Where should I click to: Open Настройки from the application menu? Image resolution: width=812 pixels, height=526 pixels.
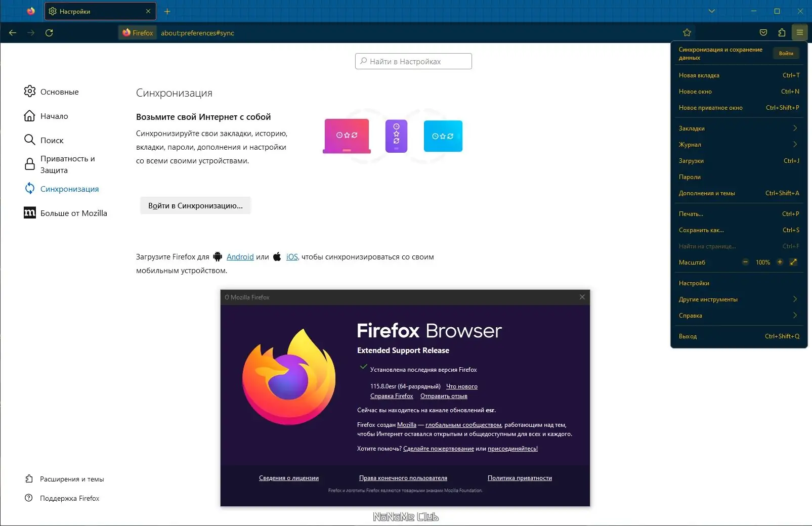pyautogui.click(x=739, y=283)
